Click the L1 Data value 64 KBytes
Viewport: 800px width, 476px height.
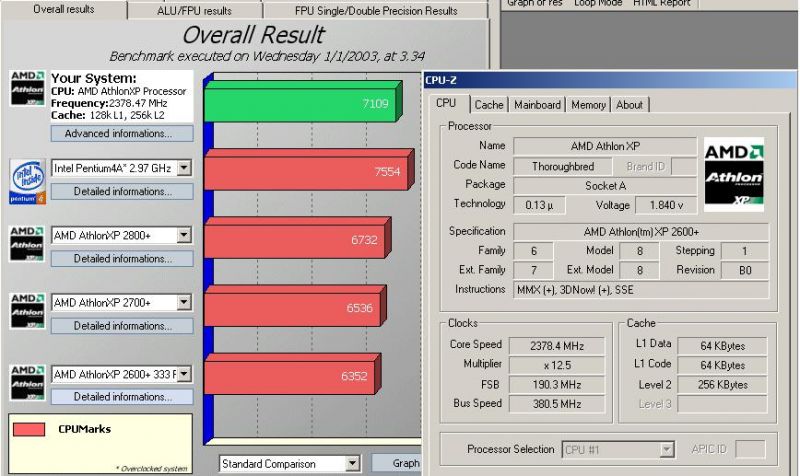click(722, 346)
